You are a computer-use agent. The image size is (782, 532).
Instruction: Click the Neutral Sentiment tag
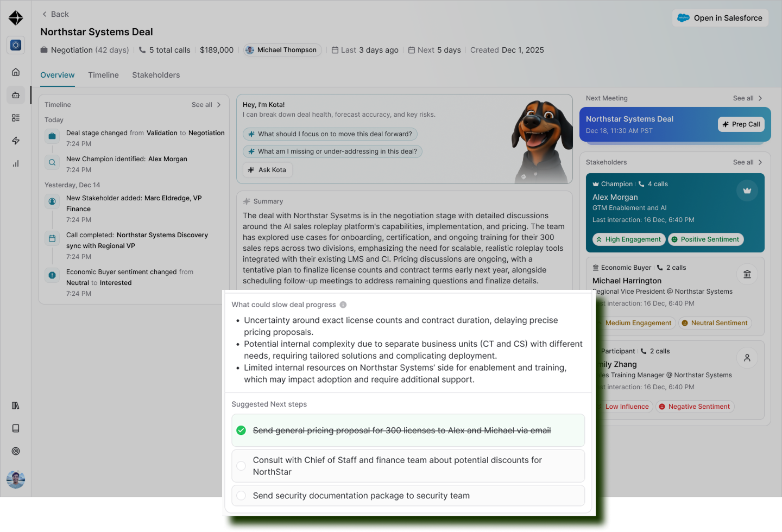[x=715, y=323]
